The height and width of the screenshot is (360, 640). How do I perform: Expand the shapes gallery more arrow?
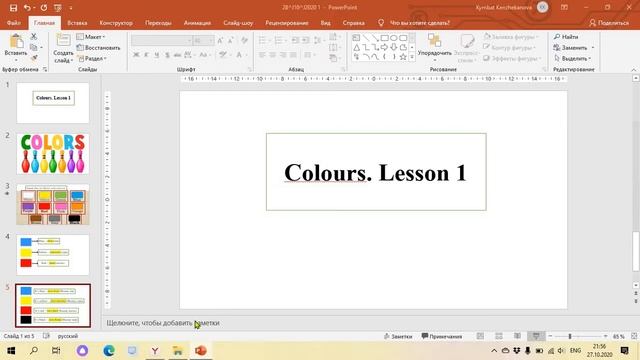tap(412, 57)
